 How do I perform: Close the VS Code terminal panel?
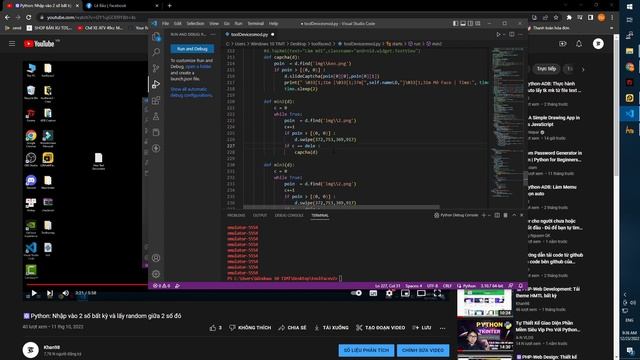pyautogui.click(x=522, y=215)
